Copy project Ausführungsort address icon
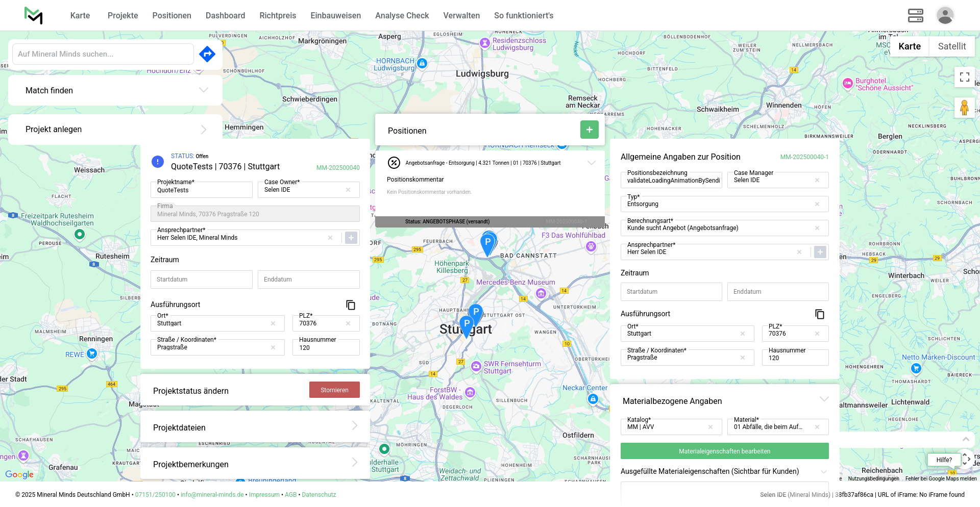 (x=351, y=305)
